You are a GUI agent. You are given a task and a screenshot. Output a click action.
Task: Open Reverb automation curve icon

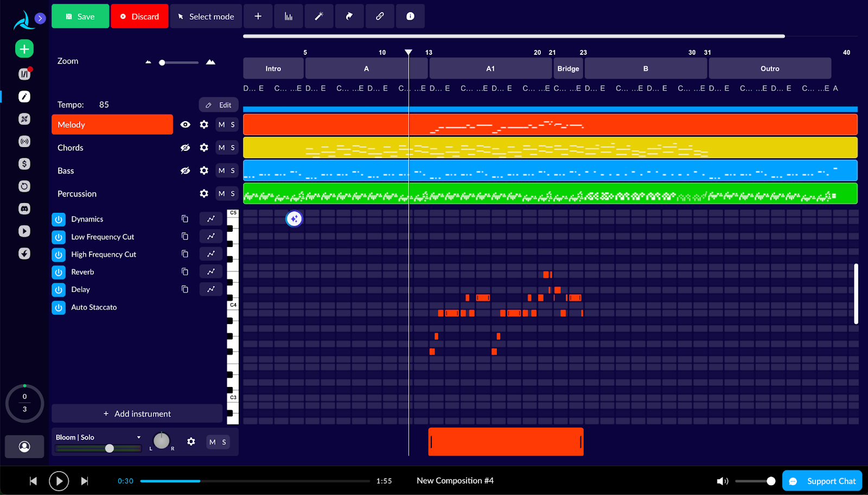[x=210, y=272]
